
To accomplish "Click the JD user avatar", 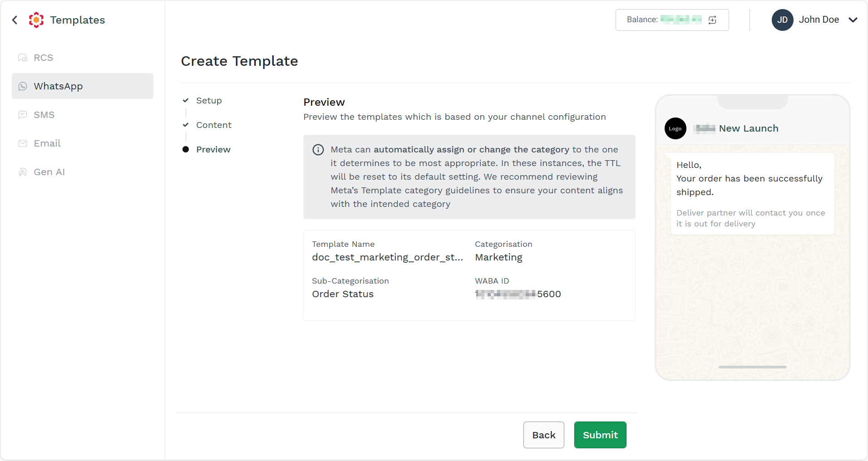I will coord(782,20).
